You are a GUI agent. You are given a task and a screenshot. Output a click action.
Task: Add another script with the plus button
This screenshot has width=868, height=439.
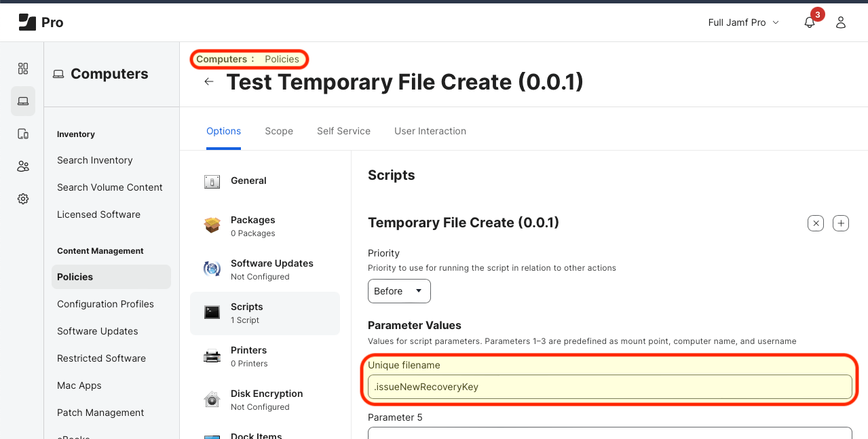(841, 223)
